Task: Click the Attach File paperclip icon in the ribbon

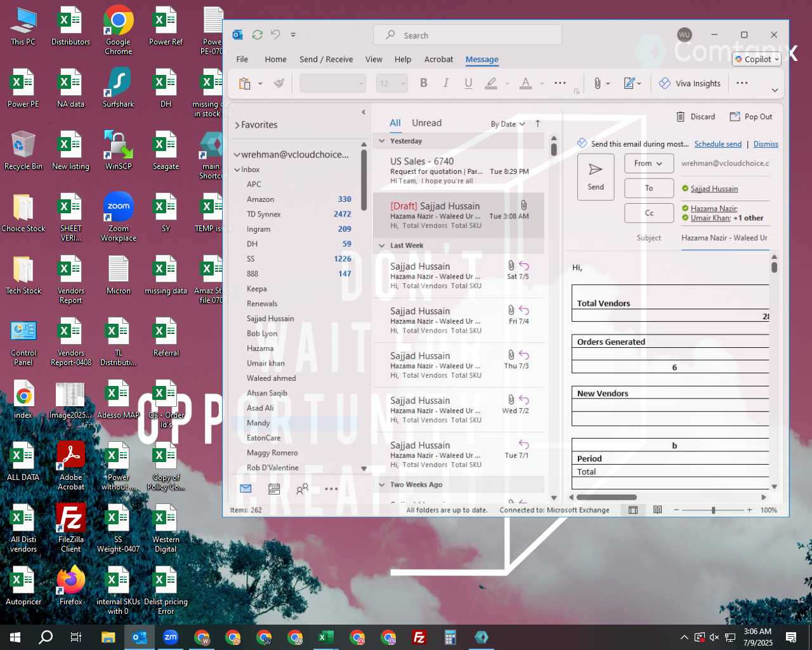Action: click(597, 83)
